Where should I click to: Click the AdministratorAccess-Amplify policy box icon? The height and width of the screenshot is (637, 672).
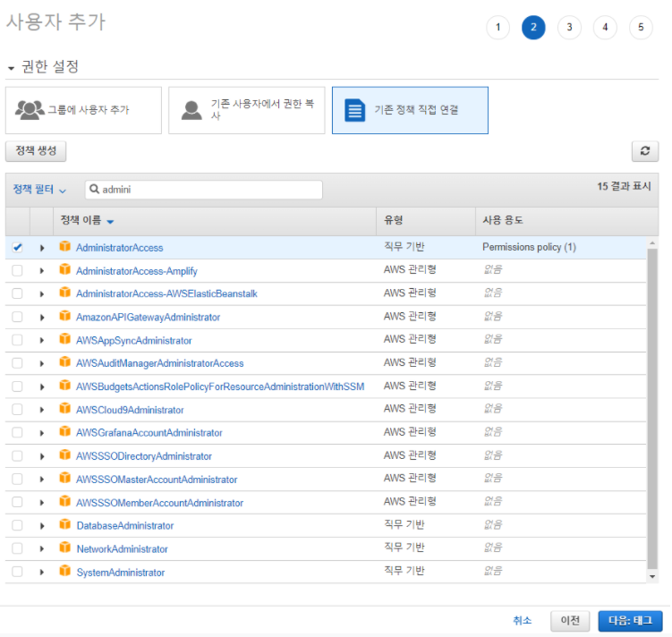pos(65,269)
